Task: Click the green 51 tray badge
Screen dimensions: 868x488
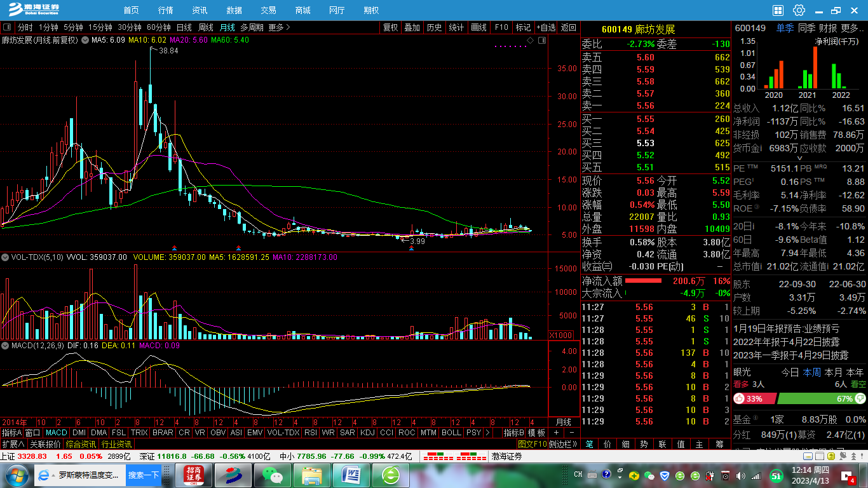Action: [776, 475]
